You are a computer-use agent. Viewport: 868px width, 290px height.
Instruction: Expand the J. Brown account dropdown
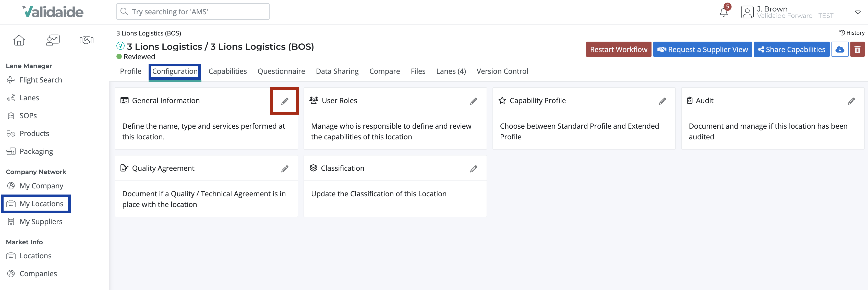point(858,12)
